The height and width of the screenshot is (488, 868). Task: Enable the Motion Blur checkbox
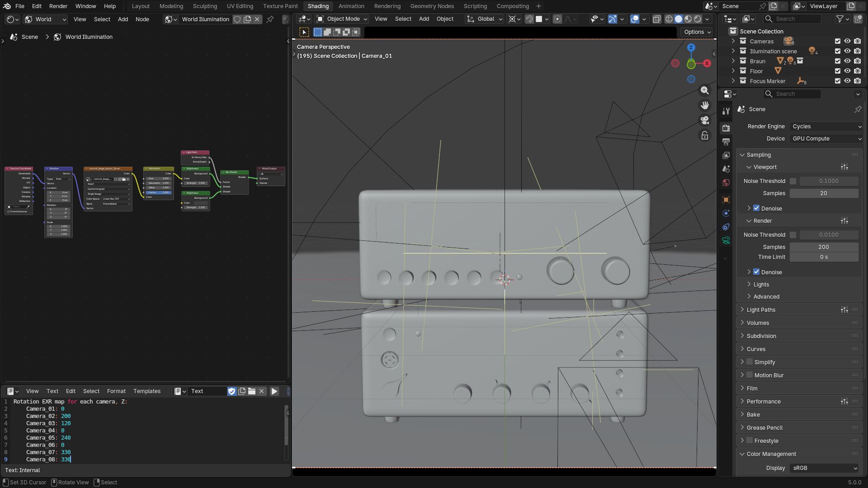click(x=750, y=375)
